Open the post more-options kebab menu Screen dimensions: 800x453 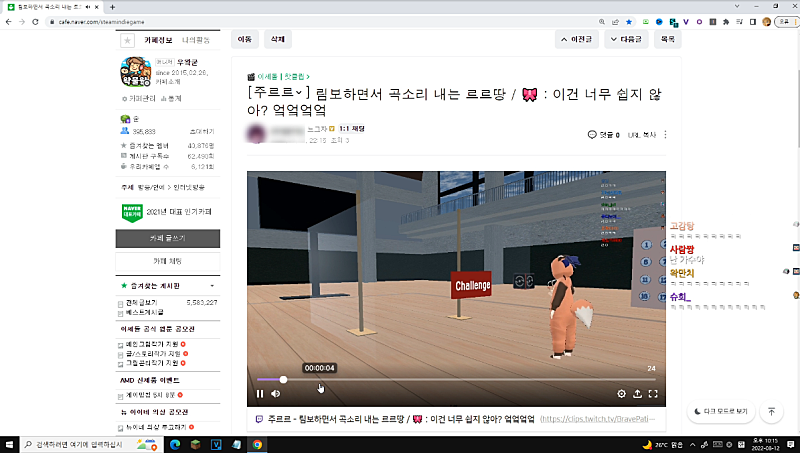click(665, 135)
